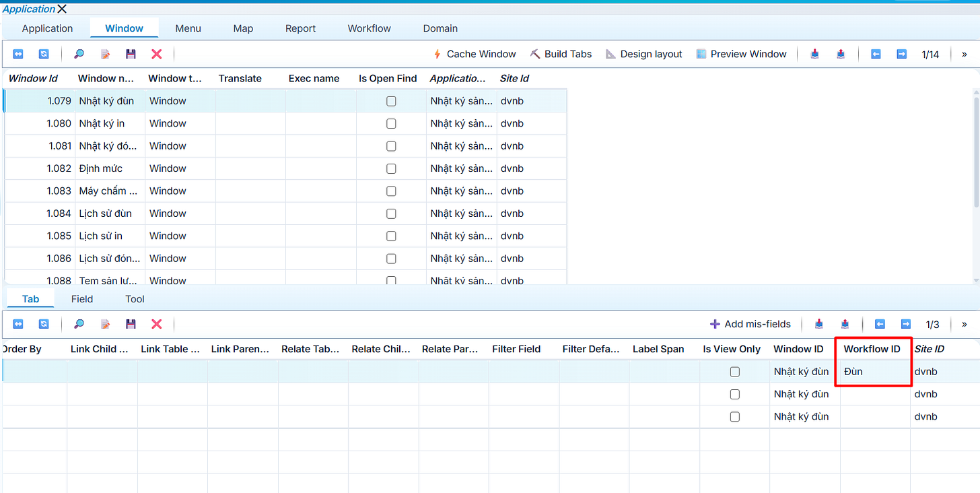Viewport: 980px width, 493px height.
Task: Toggle Is Open Find for window 1.084
Action: point(391,213)
